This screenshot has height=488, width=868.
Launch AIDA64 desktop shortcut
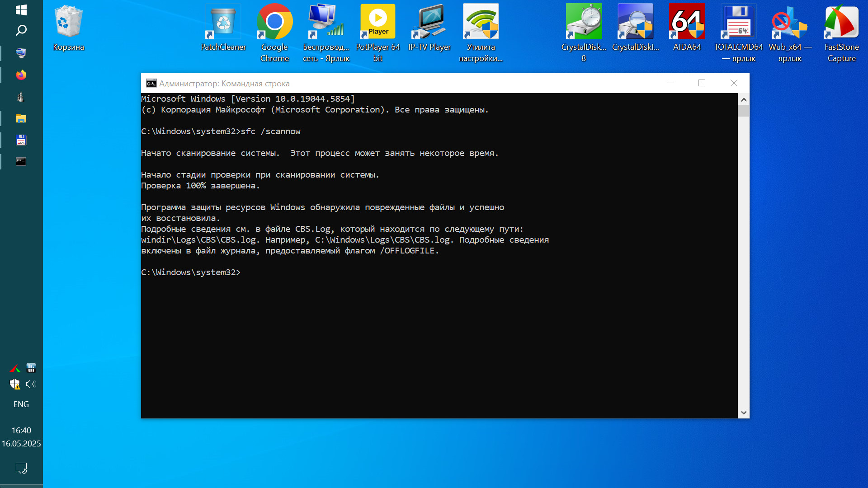click(x=687, y=23)
